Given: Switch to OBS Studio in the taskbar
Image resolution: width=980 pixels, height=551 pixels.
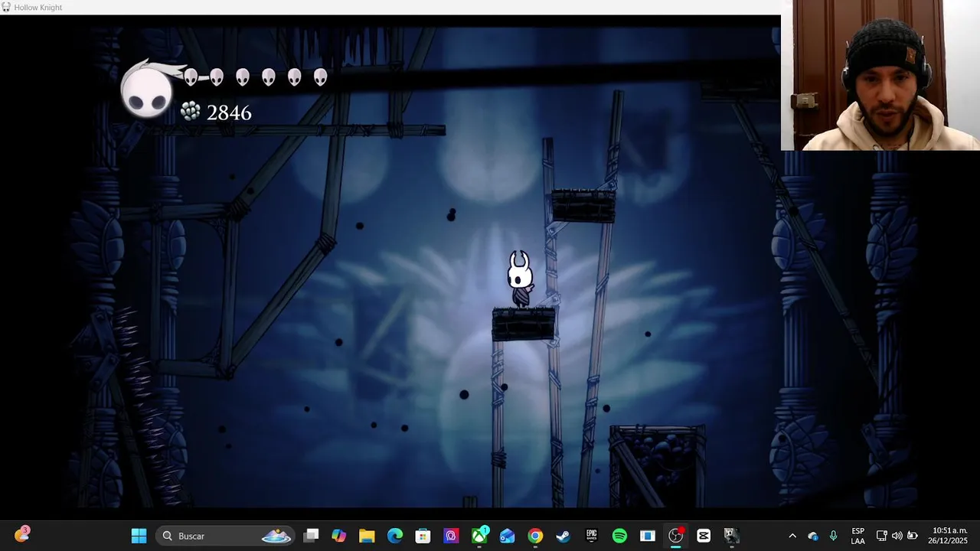Looking at the screenshot, I should tap(675, 536).
